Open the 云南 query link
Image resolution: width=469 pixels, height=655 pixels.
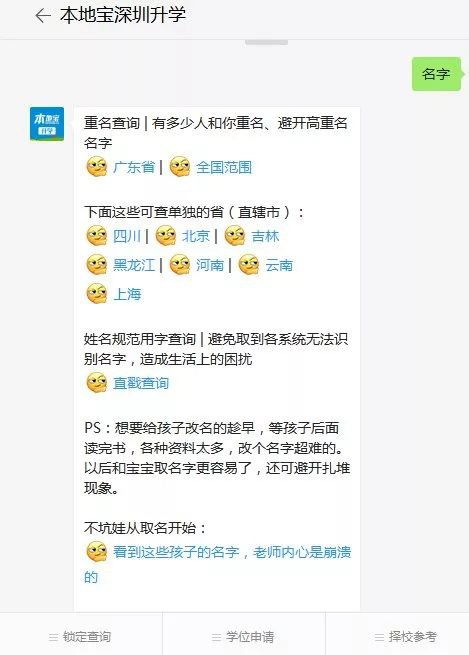point(279,265)
